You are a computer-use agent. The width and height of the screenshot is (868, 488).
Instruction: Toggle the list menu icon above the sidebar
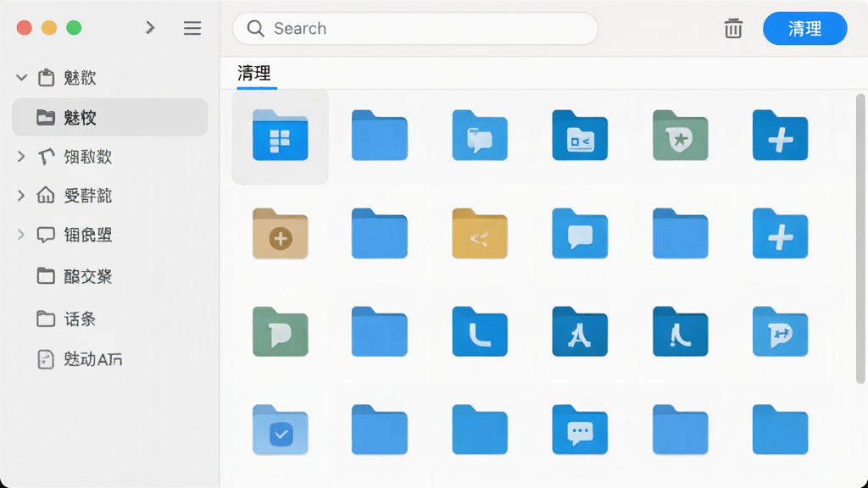192,28
